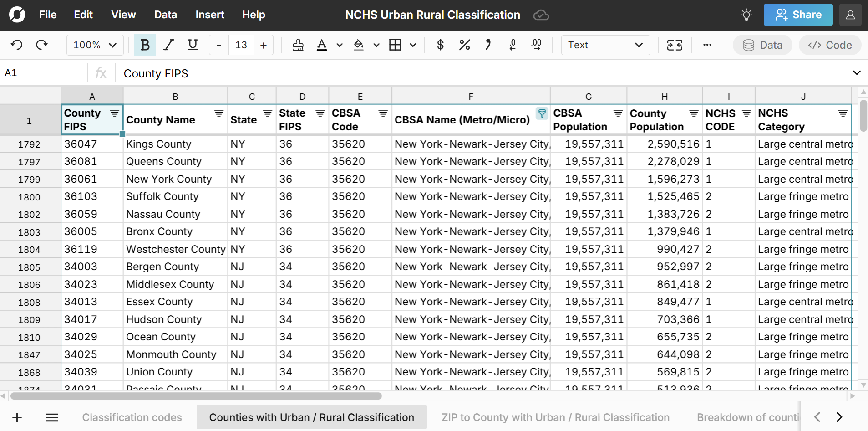Apply percent format to selection

(x=464, y=45)
